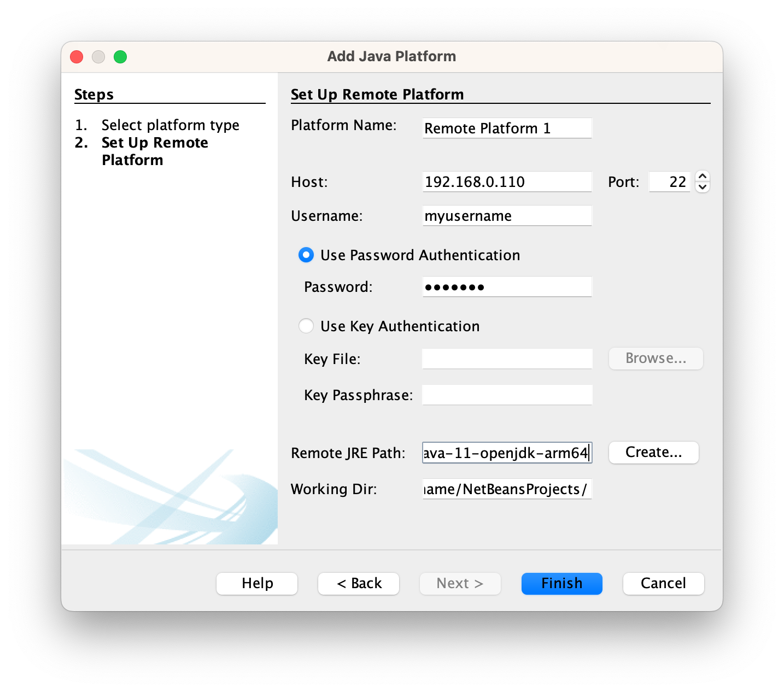Click the Working Dir path field
The width and height of the screenshot is (784, 692).
click(506, 489)
